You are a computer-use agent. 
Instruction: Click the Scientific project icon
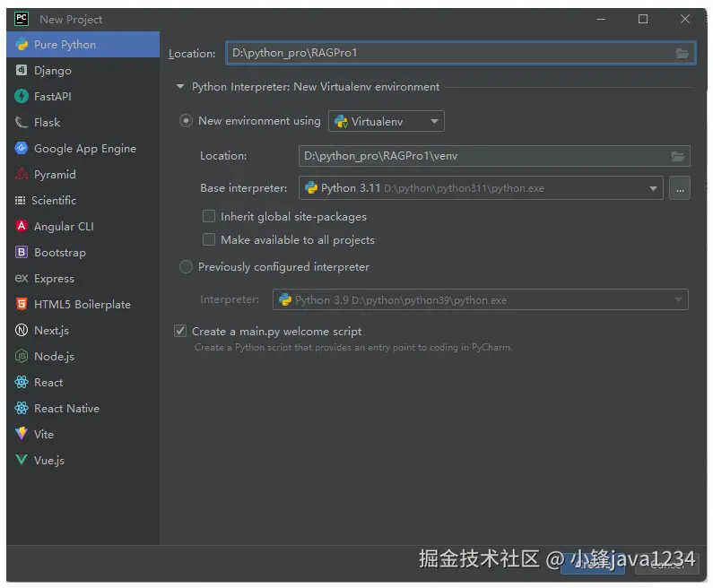pyautogui.click(x=20, y=201)
